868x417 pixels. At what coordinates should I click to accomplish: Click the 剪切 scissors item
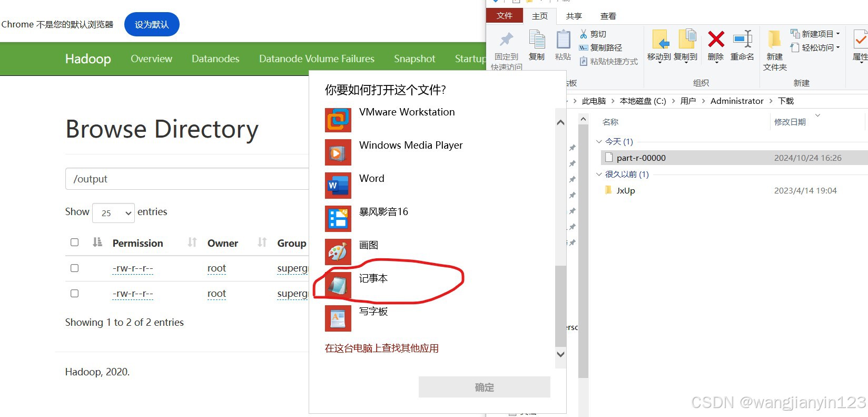[593, 34]
